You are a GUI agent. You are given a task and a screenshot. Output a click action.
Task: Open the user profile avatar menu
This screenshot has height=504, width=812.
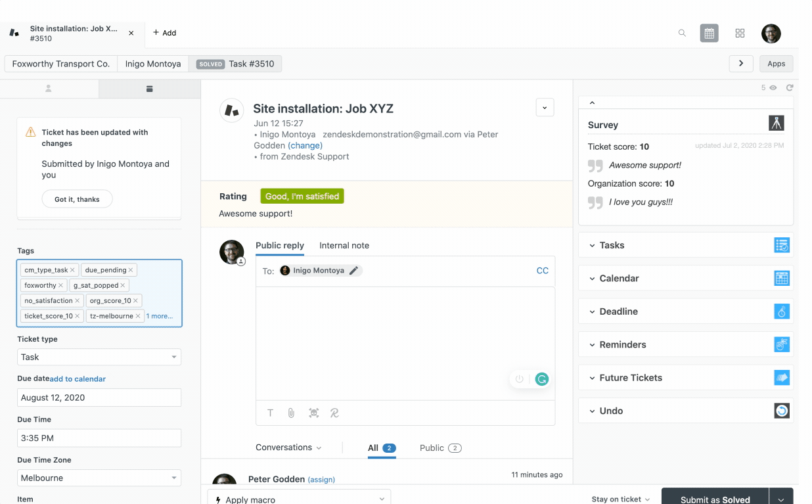[x=771, y=34]
